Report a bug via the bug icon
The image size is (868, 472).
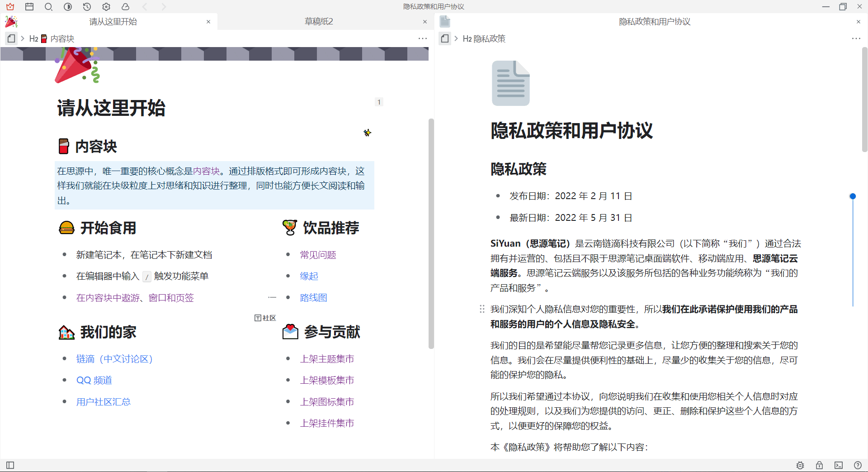pyautogui.click(x=800, y=465)
